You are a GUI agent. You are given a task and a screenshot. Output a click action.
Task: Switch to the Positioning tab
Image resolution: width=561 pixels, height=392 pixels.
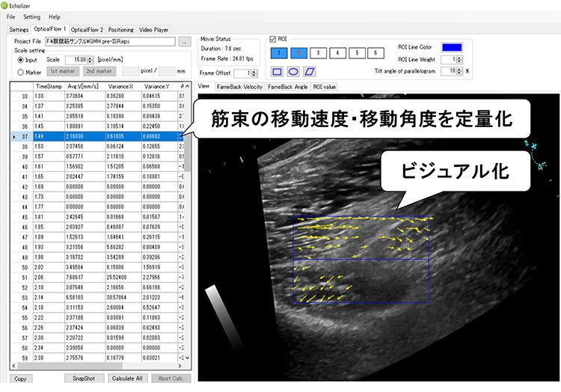pos(121,30)
